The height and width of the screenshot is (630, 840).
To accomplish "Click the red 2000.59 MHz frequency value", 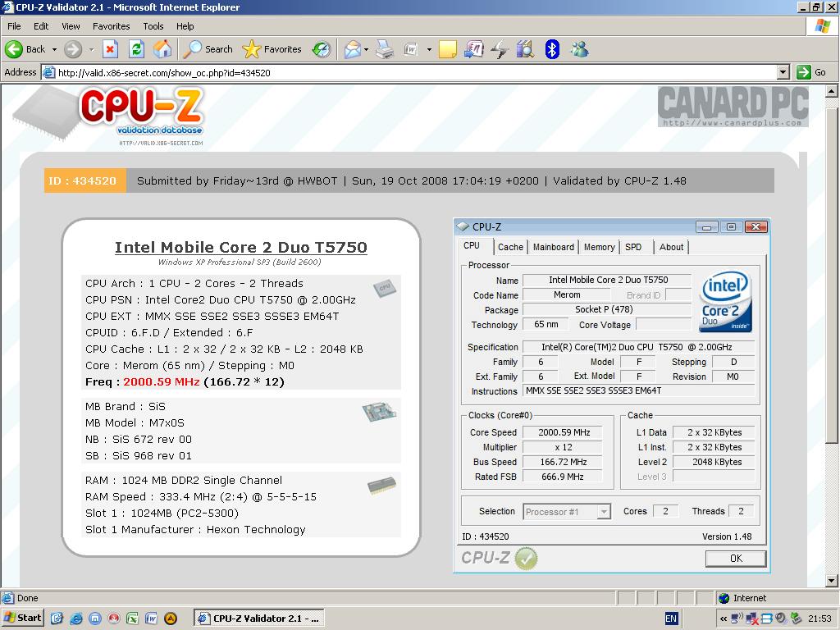I will 162,382.
